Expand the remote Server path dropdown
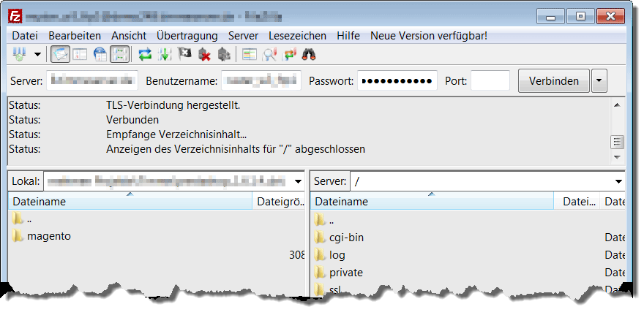The width and height of the screenshot is (644, 315). coord(618,181)
